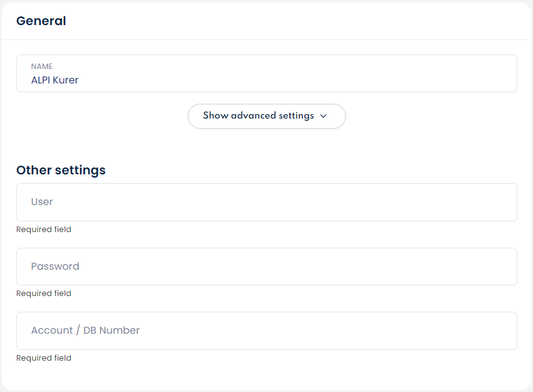Expand the Show advanced settings chevron

[324, 116]
